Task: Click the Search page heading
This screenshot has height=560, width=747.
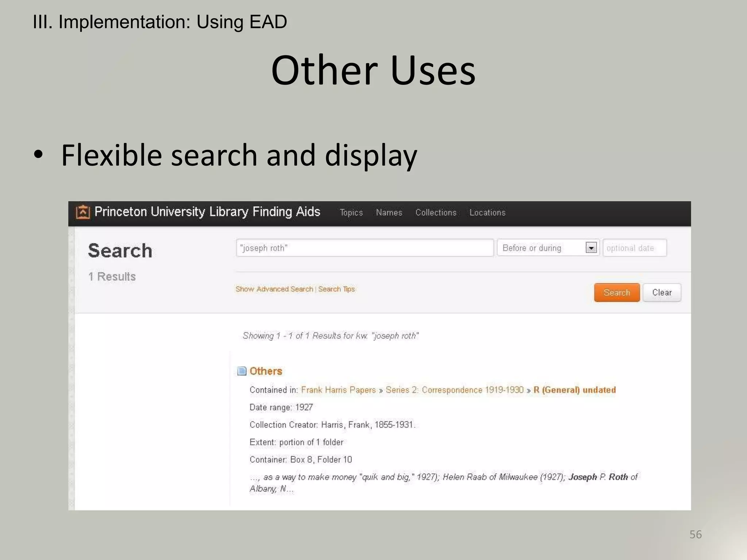Action: click(x=120, y=251)
